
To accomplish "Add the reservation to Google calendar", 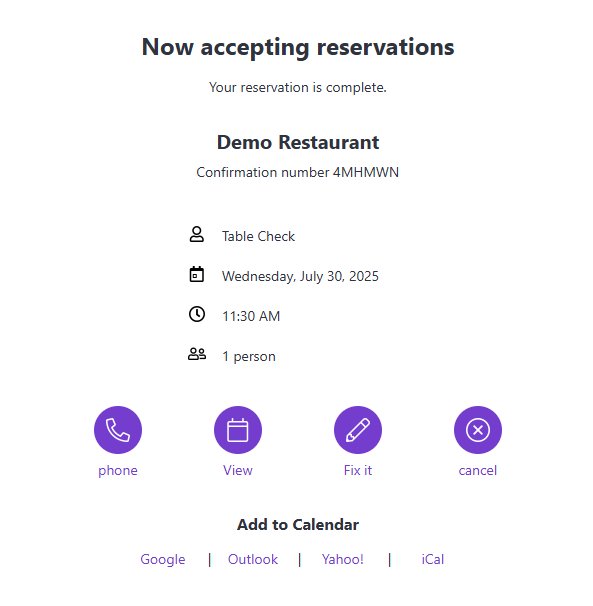I will pyautogui.click(x=163, y=559).
